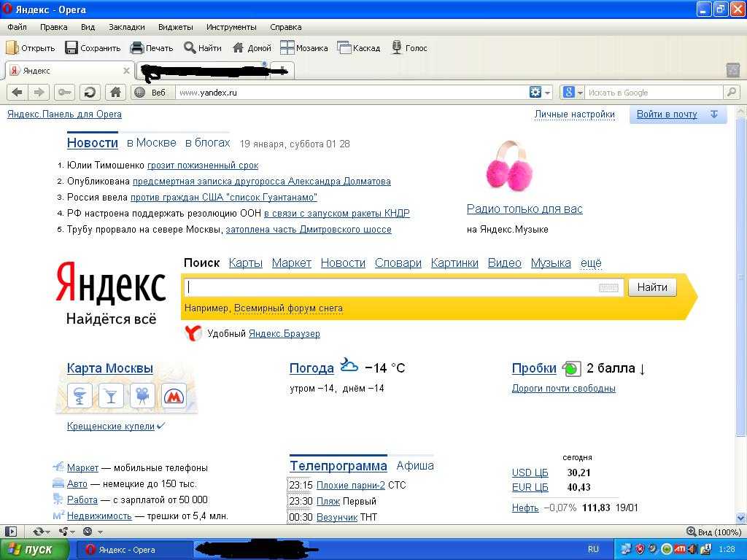This screenshot has height=560, width=747.
Task: Open the virtual keyboard icon in search box
Action: tap(608, 287)
